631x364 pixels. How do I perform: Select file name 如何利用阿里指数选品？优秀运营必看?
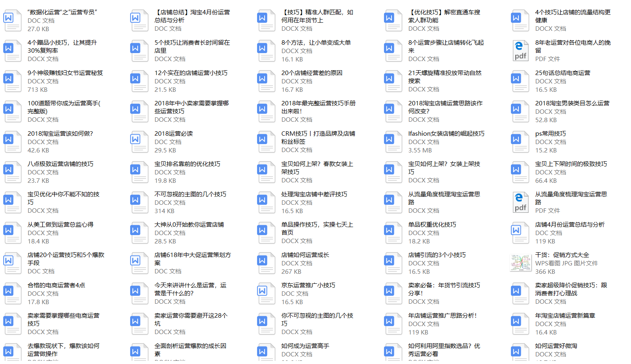pyautogui.click(x=444, y=350)
